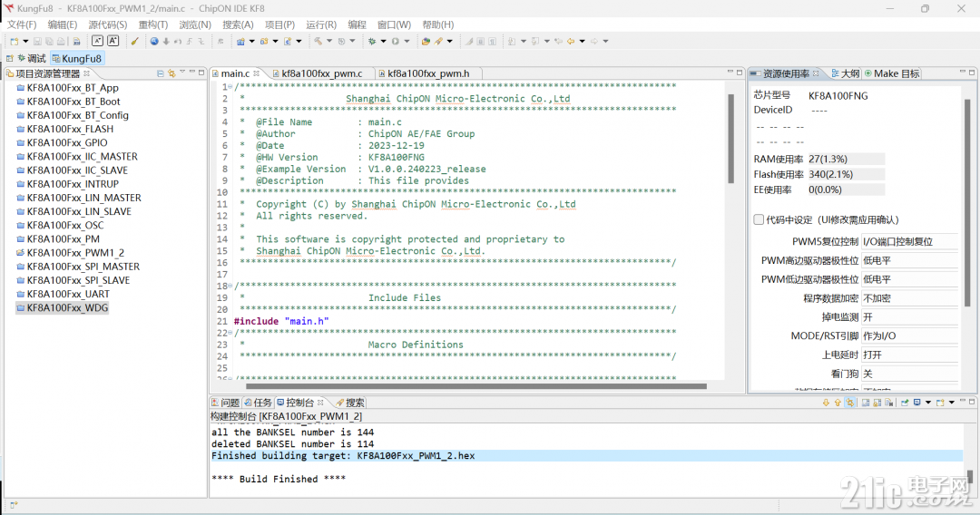Open the 文件(F) menu

click(22, 25)
